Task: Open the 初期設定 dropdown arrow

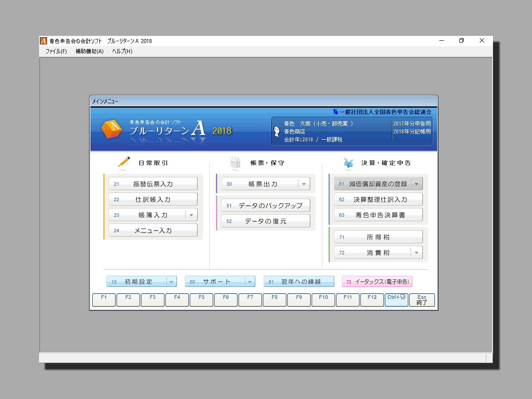Action: [x=171, y=282]
